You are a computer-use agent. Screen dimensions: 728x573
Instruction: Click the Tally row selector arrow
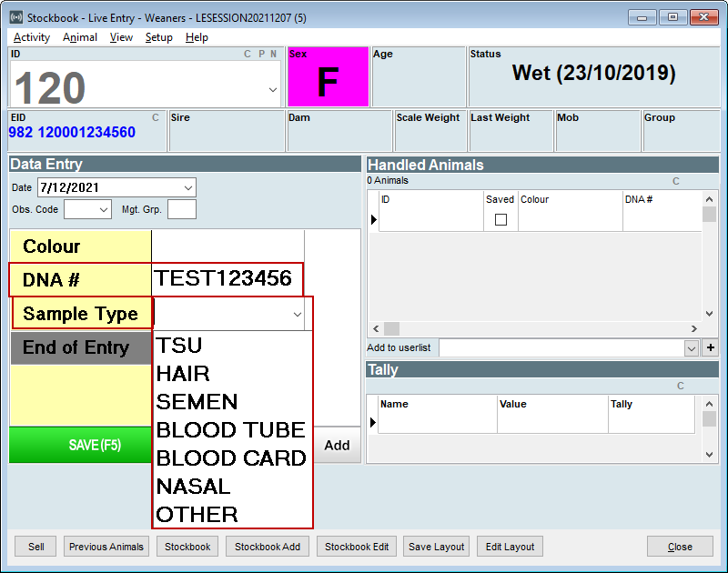point(373,422)
